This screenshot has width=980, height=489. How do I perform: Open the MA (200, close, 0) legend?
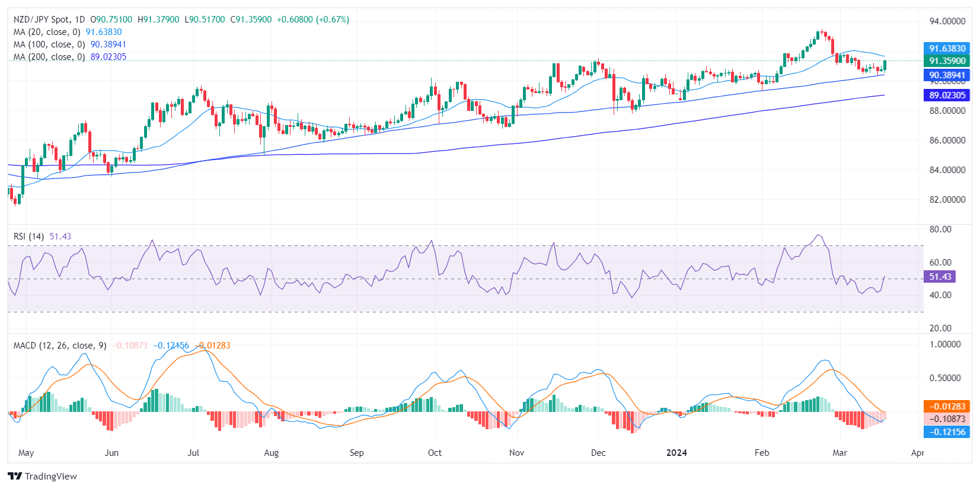point(49,57)
